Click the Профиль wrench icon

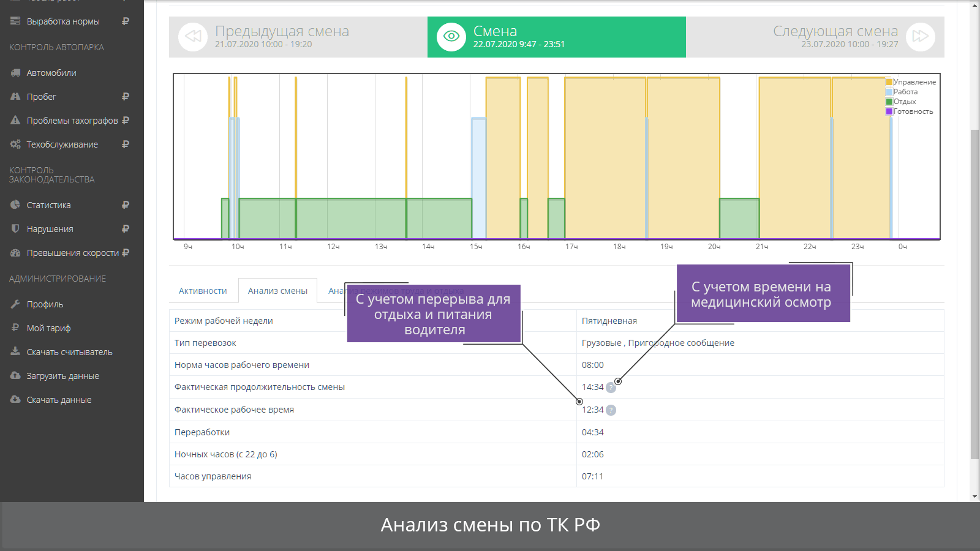[x=15, y=304]
